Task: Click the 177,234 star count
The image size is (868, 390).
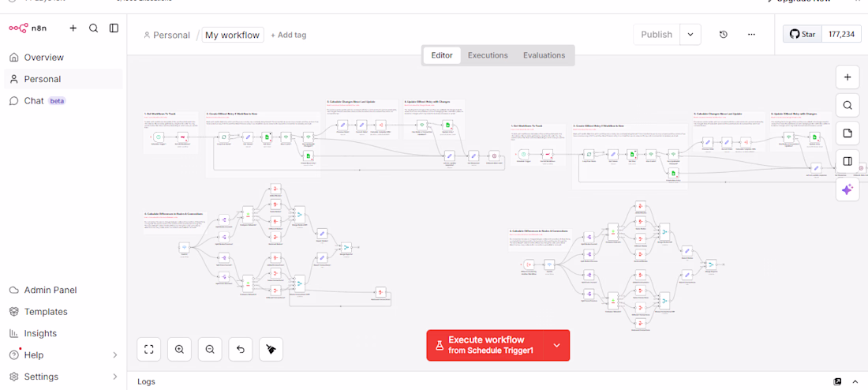Action: pos(841,35)
